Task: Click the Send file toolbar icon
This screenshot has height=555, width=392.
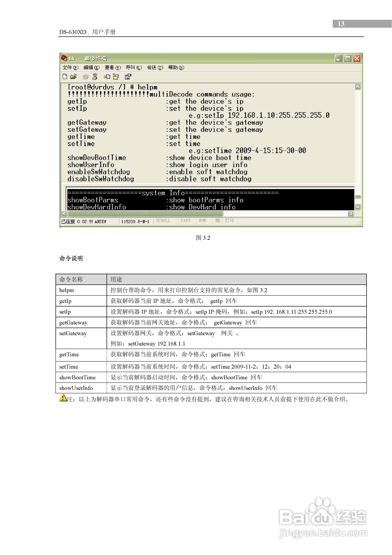Action: [107, 77]
